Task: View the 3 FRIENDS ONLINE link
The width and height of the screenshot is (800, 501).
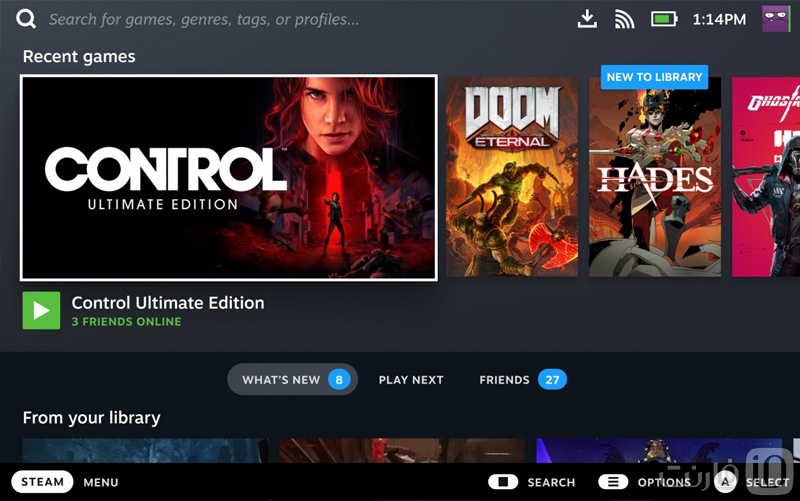Action: [126, 321]
